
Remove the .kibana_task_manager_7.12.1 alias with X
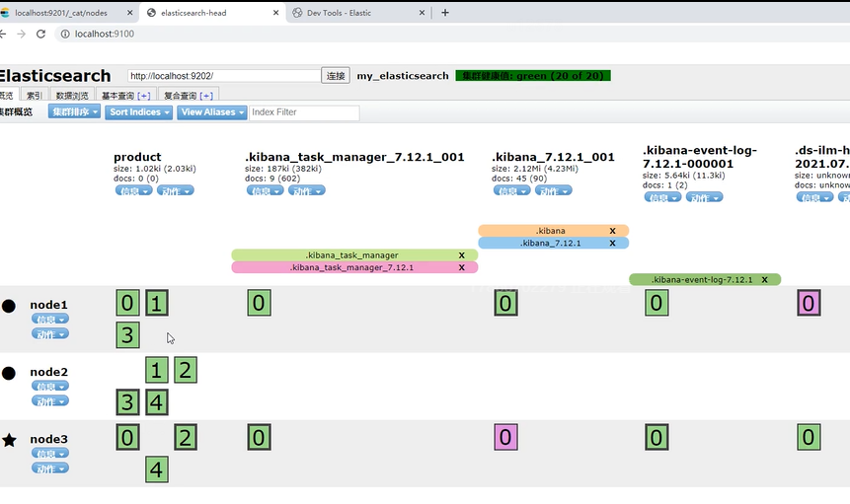[x=462, y=267]
